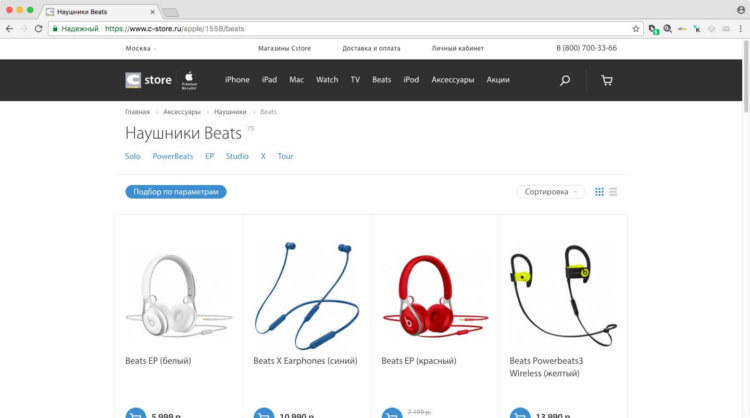This screenshot has height=418, width=750.
Task: Open Beats X Earphones blue product image
Action: [307, 295]
